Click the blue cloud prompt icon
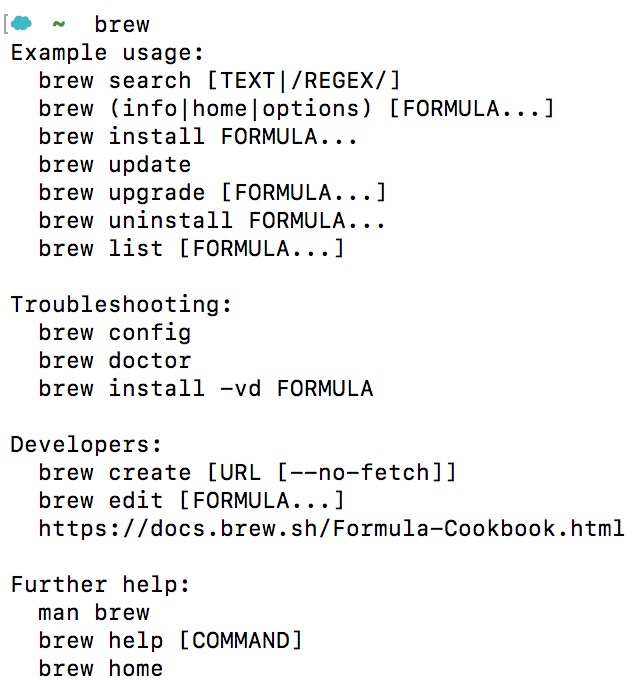The width and height of the screenshot is (632, 680). (21, 23)
